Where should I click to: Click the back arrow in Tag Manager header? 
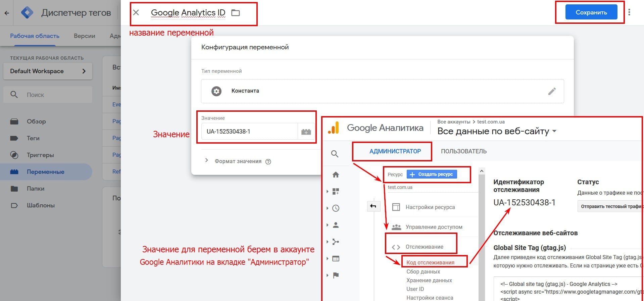click(7, 13)
